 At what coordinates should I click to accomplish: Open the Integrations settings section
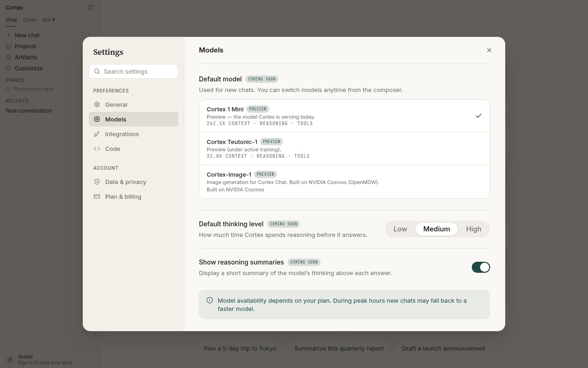133,134
